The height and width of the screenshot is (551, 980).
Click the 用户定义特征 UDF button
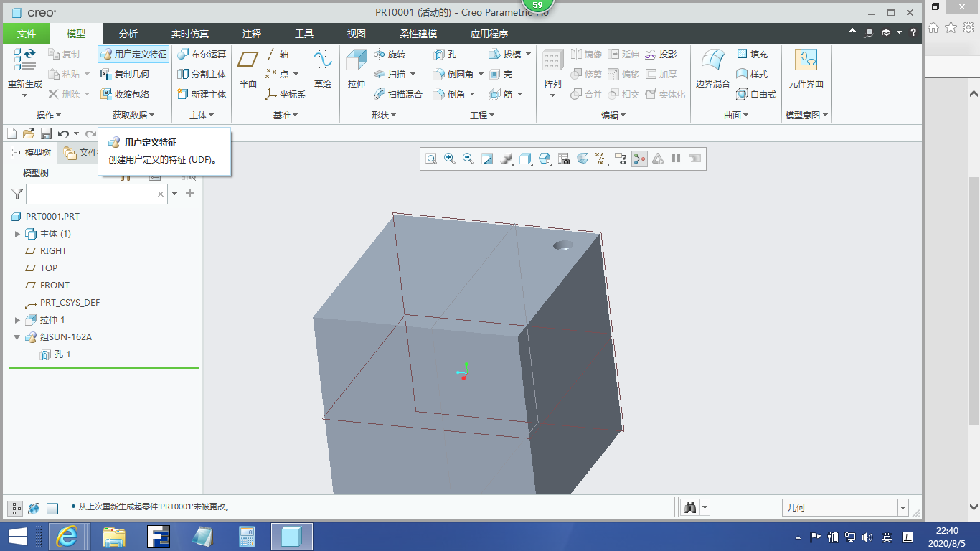pyautogui.click(x=133, y=54)
